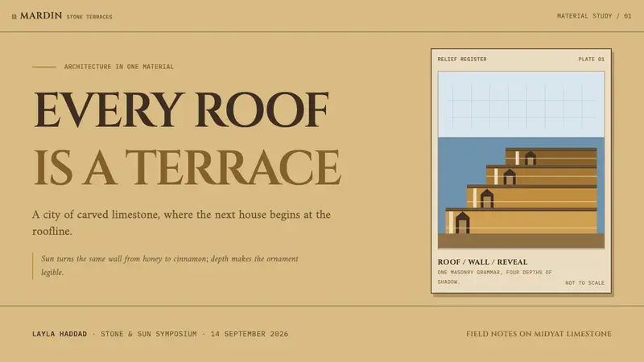
Task: Click the terraced houses illustration
Action: [521, 160]
